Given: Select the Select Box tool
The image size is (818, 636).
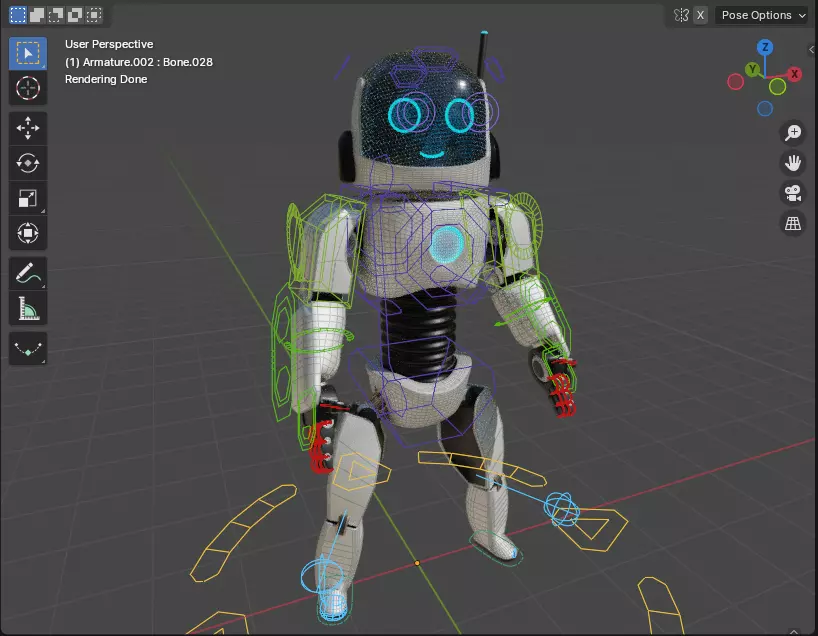Looking at the screenshot, I should [28, 53].
